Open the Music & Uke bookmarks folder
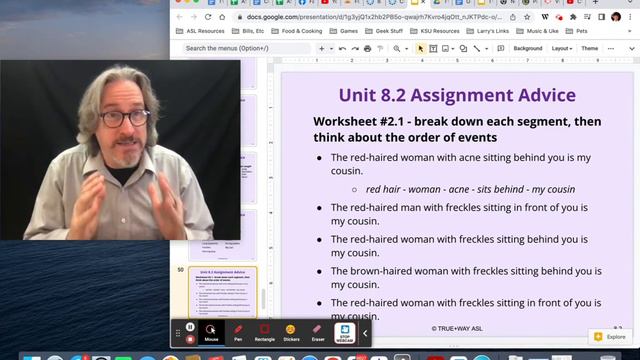Image resolution: width=640 pixels, height=360 pixels. [537, 31]
